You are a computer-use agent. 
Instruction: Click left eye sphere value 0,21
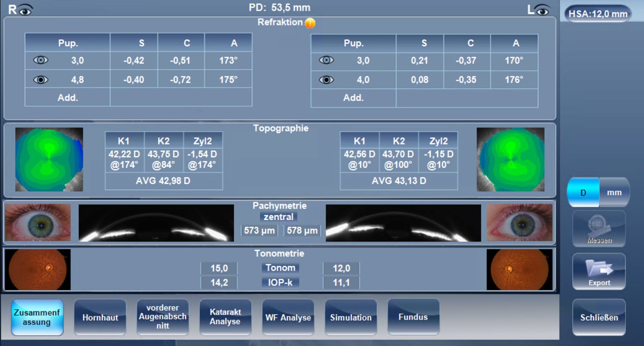[420, 61]
